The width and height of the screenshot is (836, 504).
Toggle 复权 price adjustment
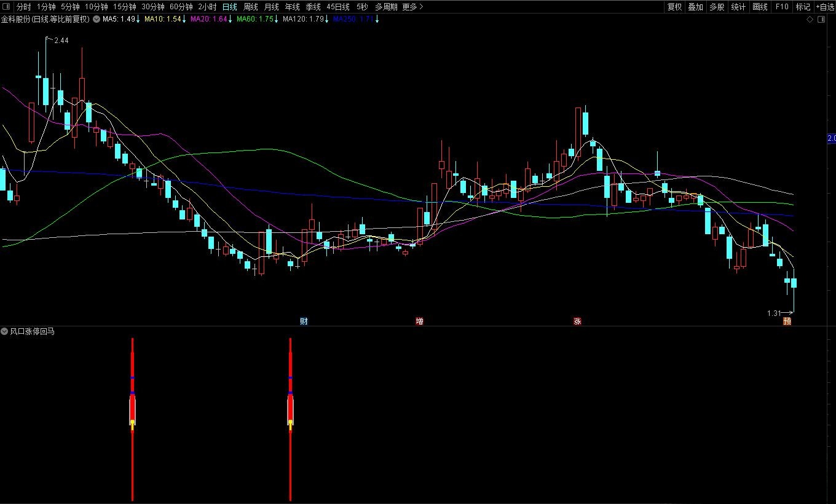tap(674, 7)
